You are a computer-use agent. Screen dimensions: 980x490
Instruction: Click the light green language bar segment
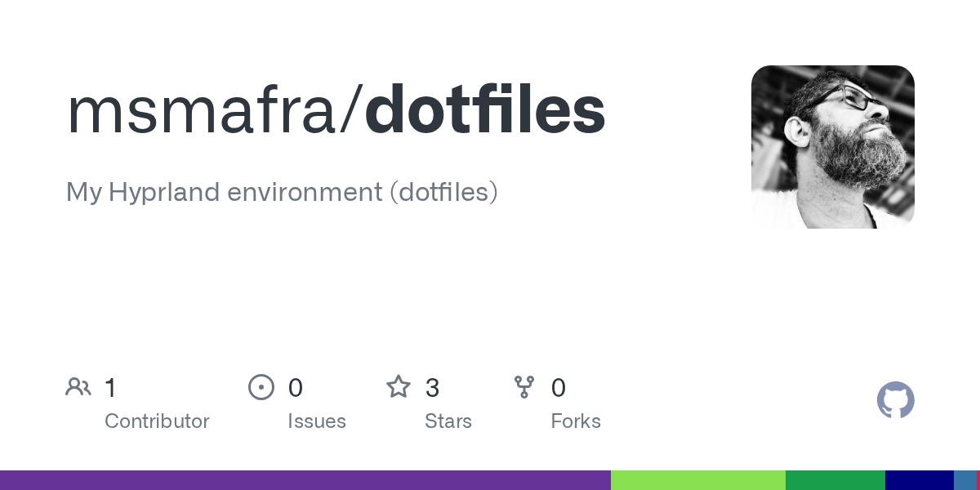698,480
